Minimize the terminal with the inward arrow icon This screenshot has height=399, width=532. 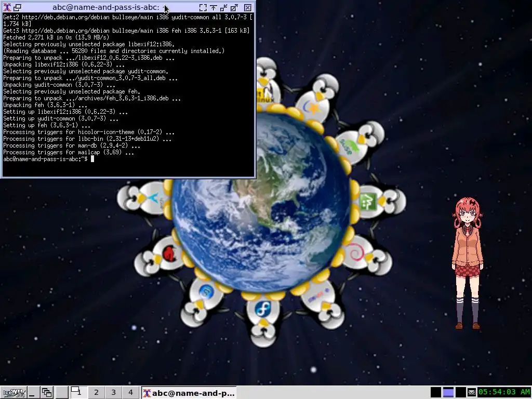224,7
